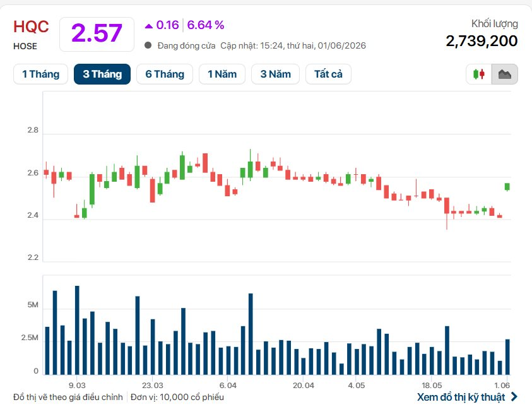Select the 1 Tháng time range
Image resolution: width=532 pixels, height=407 pixels.
point(41,74)
